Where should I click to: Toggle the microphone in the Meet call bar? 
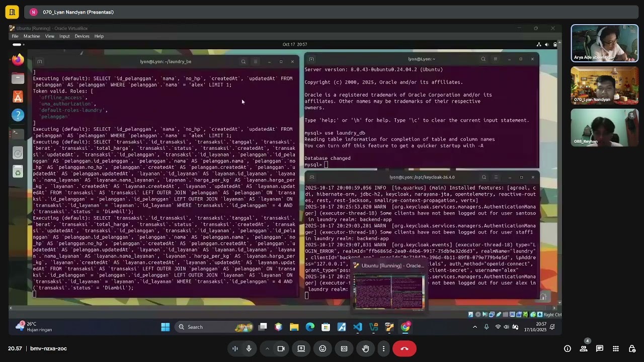tap(249, 348)
